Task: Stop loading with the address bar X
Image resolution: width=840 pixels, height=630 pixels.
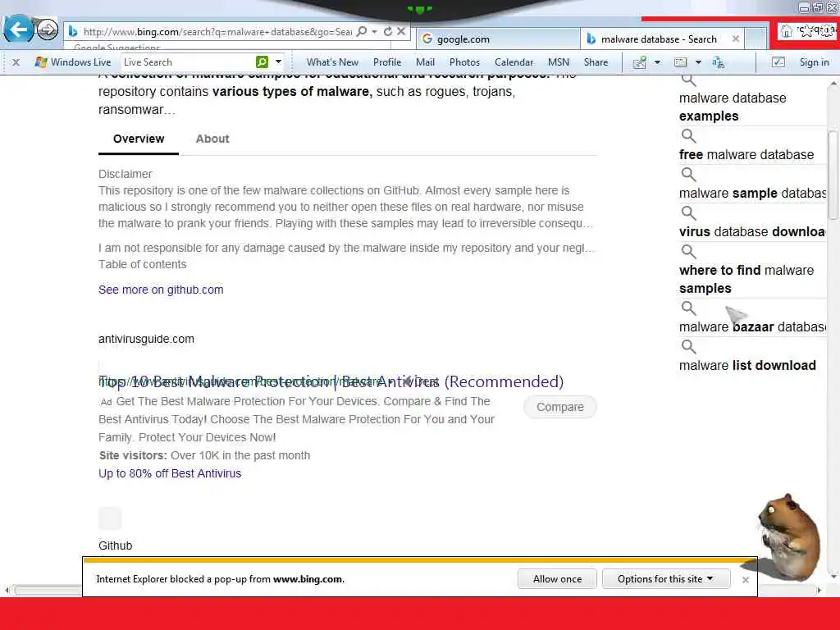Action: [x=400, y=32]
